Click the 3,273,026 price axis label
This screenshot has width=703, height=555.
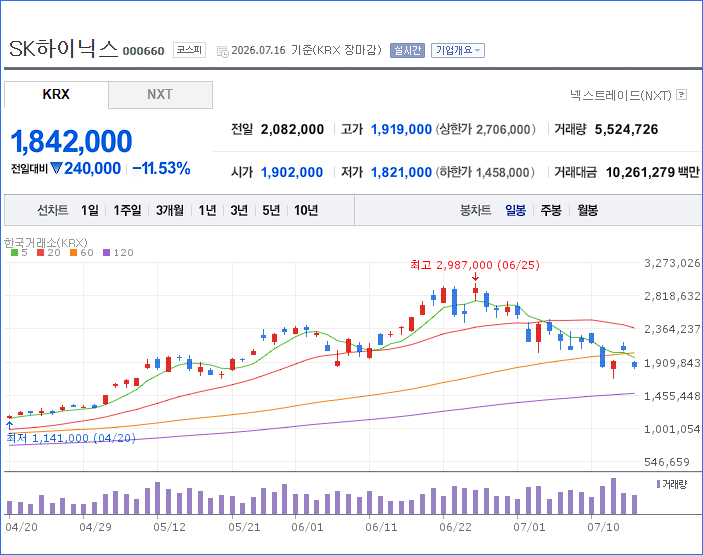(672, 263)
